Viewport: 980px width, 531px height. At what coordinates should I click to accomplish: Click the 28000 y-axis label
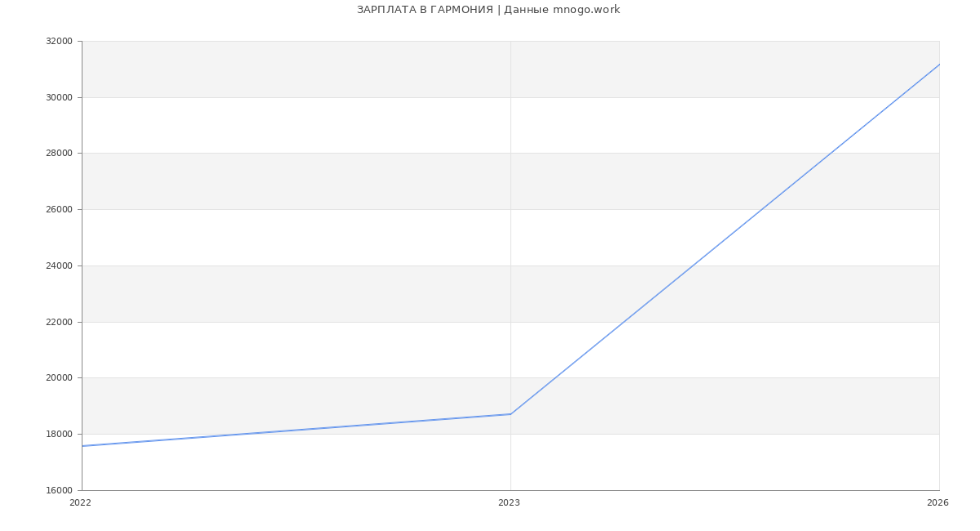click(x=59, y=154)
